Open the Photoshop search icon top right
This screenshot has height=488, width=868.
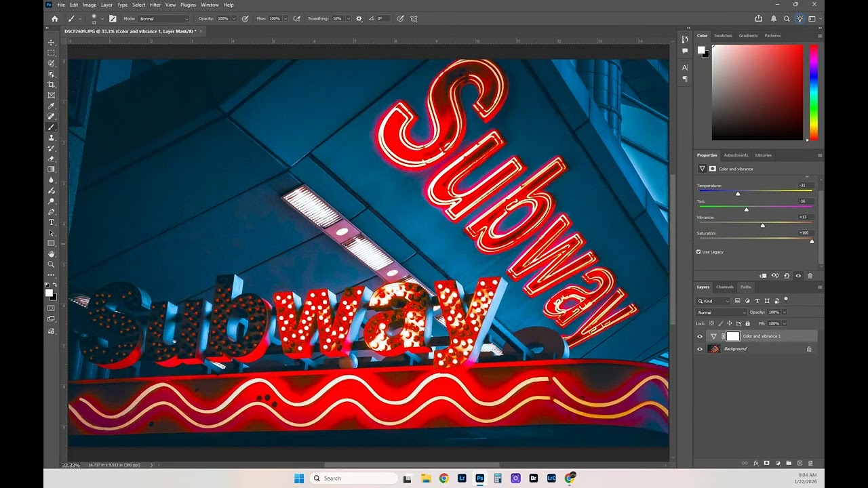pos(787,18)
